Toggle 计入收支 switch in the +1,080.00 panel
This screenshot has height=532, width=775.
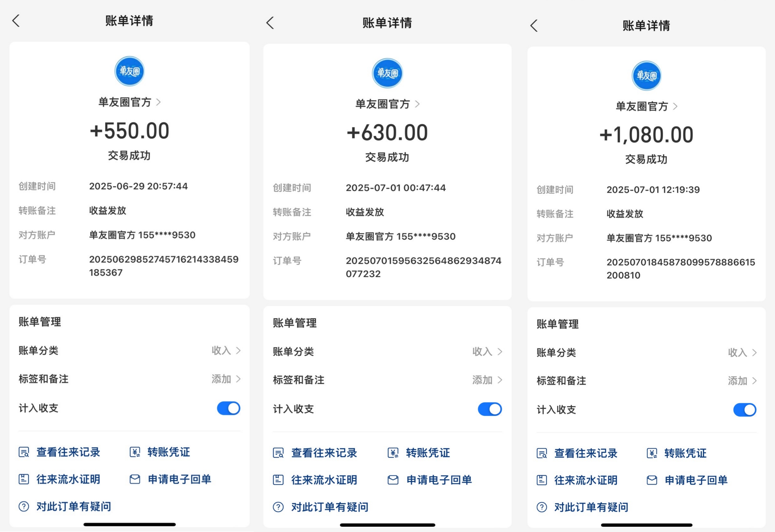[744, 410]
